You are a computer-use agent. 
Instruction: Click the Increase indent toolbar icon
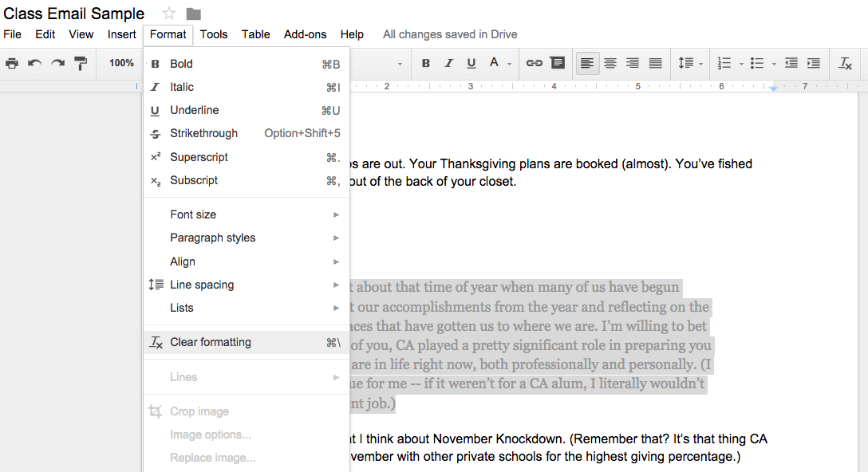(x=813, y=63)
